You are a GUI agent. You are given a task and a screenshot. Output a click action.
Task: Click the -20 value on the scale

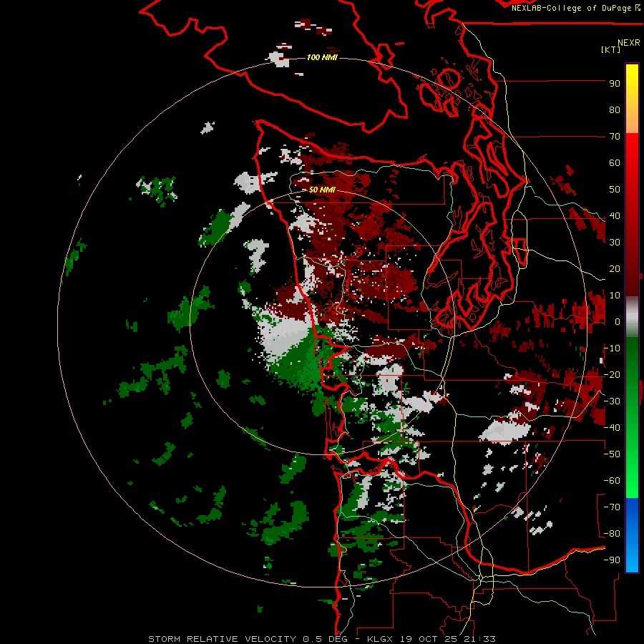point(612,375)
